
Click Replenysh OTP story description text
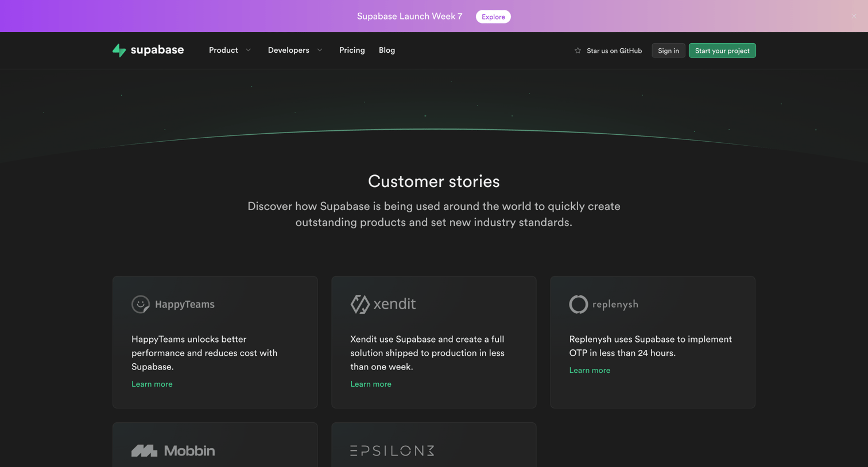coord(650,346)
